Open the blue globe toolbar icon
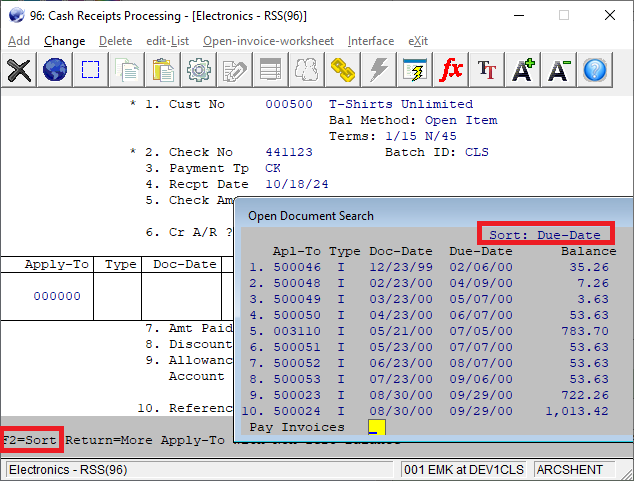This screenshot has height=481, width=634. coord(55,70)
